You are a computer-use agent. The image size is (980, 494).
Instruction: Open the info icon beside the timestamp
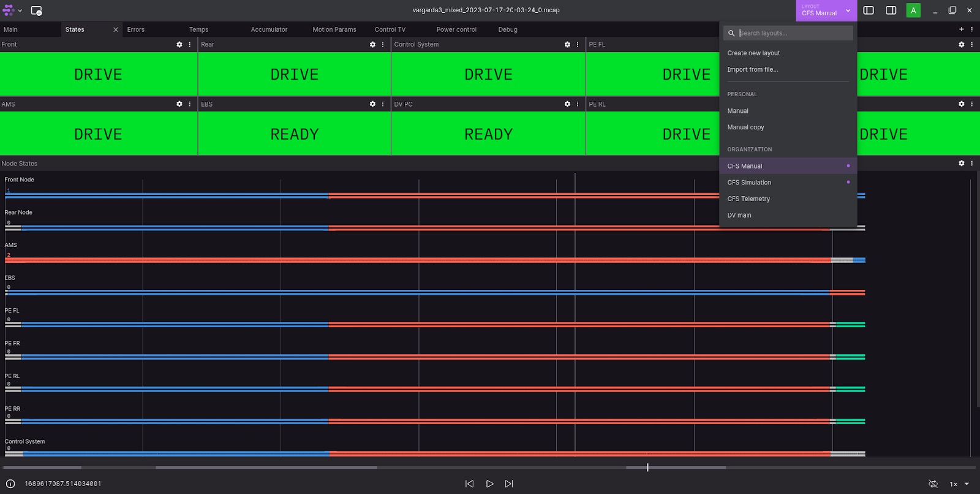point(10,484)
